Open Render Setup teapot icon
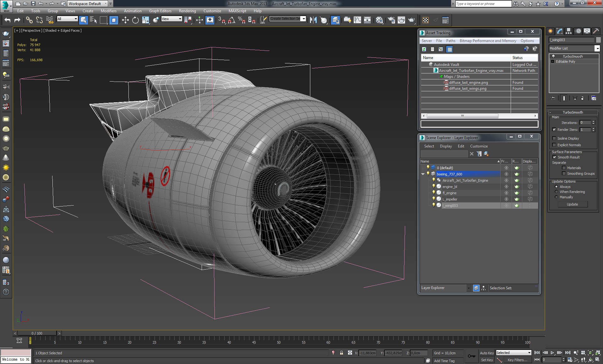Screen dimensions: 603x364 [391, 20]
